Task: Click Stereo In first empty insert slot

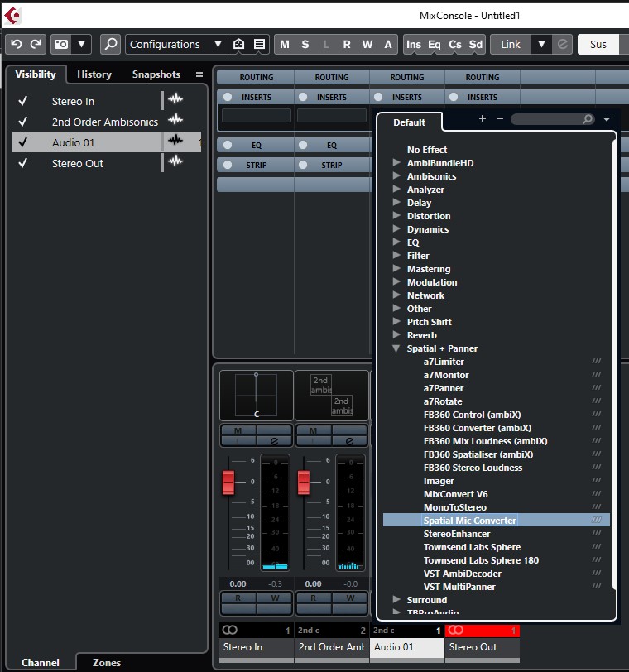Action: [257, 115]
